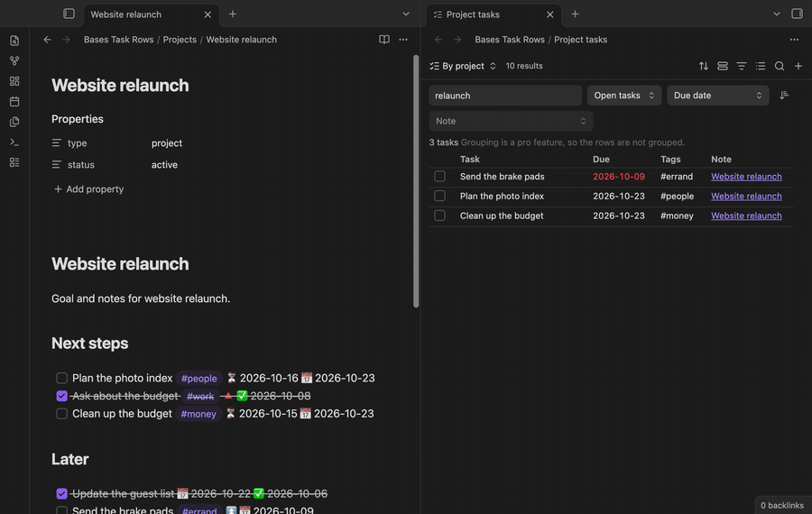
Task: Go back in Website relaunch pane
Action: (47, 40)
